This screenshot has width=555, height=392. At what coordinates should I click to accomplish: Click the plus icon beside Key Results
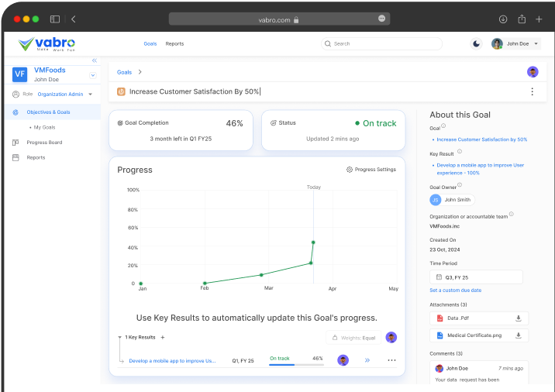pos(163,338)
